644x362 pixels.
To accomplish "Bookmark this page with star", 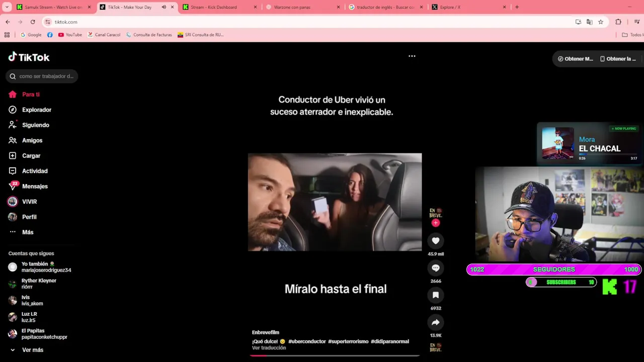I will 601,22.
